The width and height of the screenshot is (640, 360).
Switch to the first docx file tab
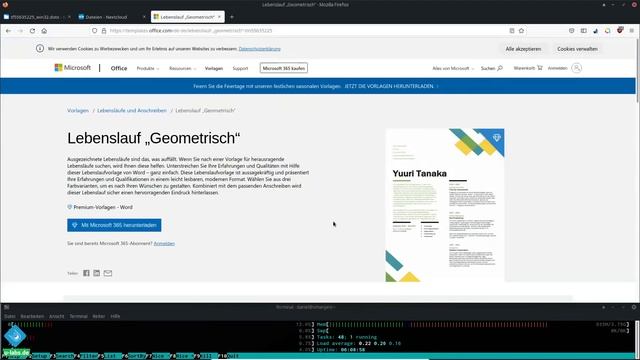coord(37,17)
